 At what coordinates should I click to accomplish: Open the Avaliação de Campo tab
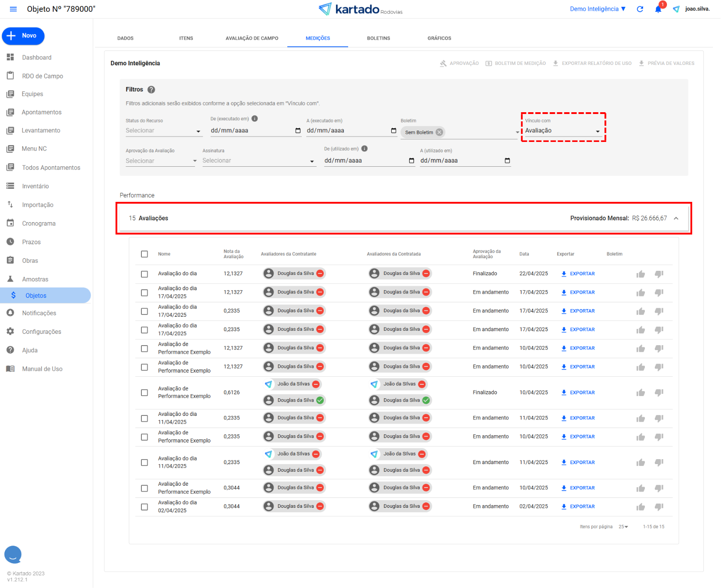tap(252, 38)
